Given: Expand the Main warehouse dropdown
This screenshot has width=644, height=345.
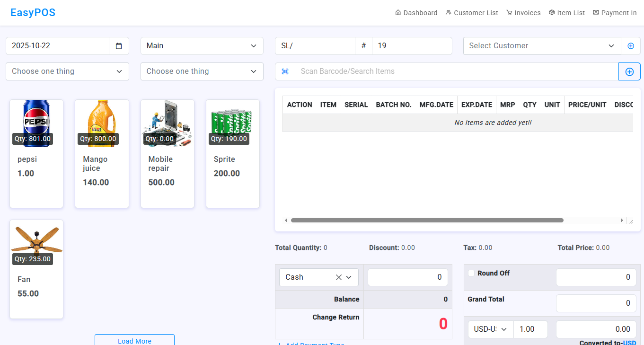Looking at the screenshot, I should [202, 46].
